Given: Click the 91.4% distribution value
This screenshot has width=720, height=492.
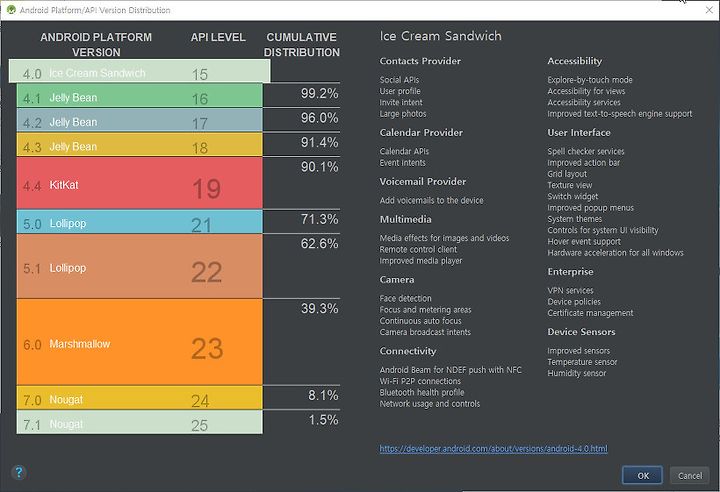Looking at the screenshot, I should pos(320,142).
